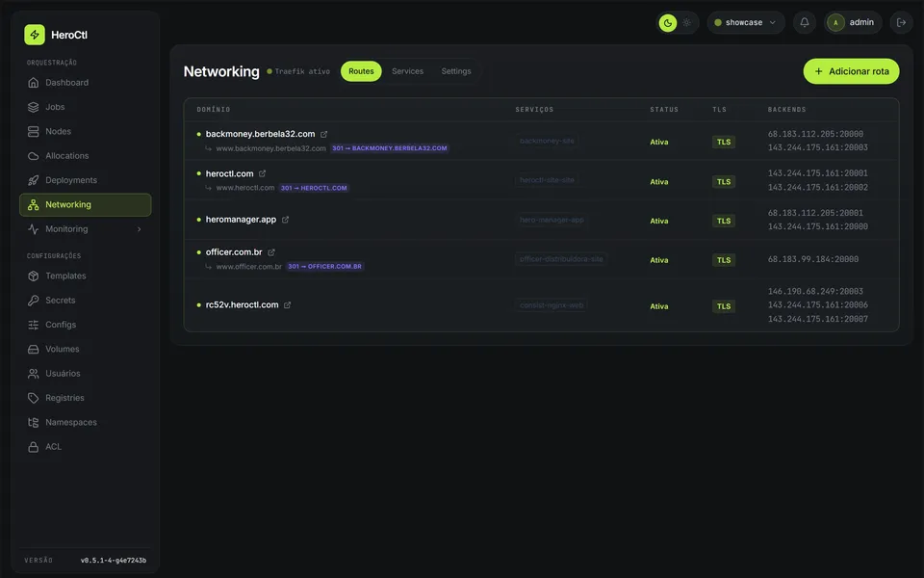Viewport: 924px width, 578px height.
Task: Click the admin avatar circle
Action: pos(835,22)
